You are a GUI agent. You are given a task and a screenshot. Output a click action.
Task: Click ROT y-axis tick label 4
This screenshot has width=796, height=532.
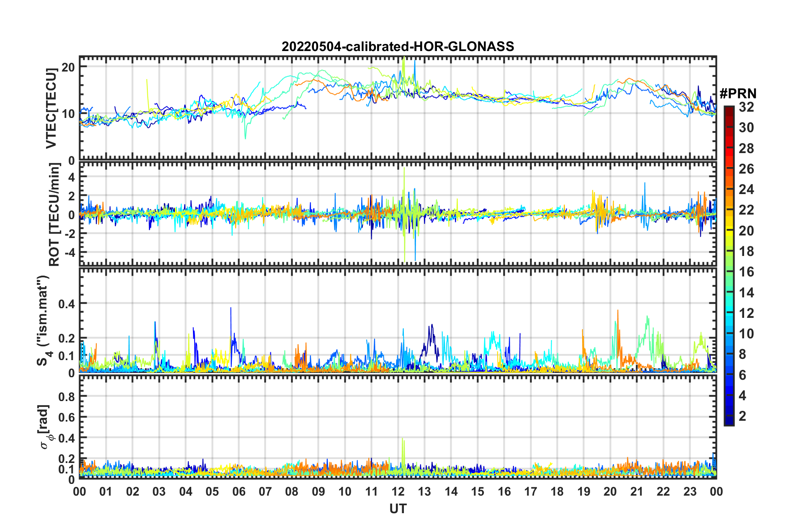pyautogui.click(x=72, y=177)
